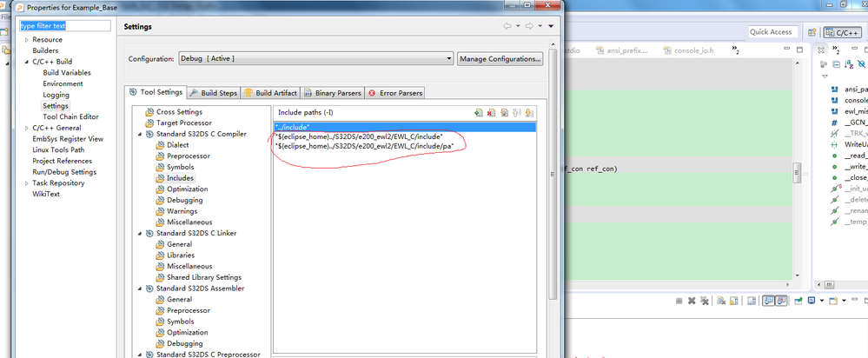
Task: Switch to the Binary Parsers tab
Action: point(333,93)
